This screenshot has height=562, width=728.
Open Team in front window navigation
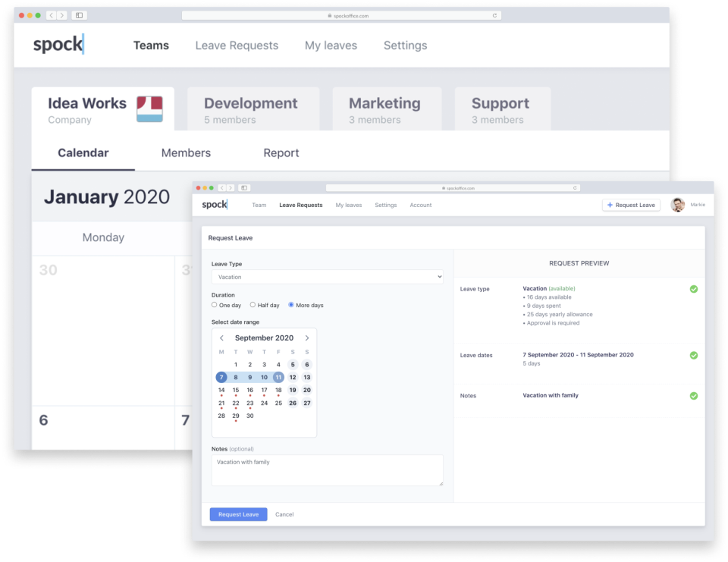pos(259,205)
